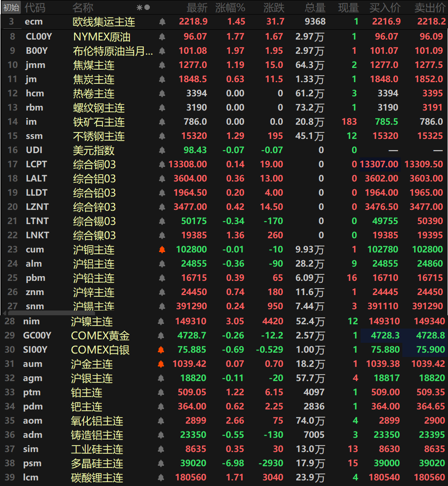Click the orange bell beside COMEX白银
Screen dimensions: 448x486
click(161, 350)
